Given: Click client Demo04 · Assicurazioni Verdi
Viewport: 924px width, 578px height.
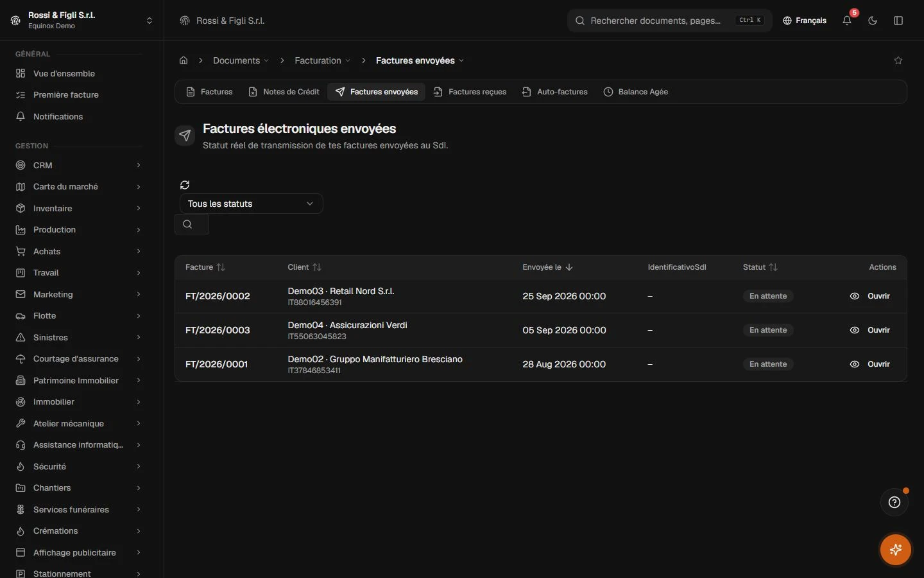Looking at the screenshot, I should click(347, 325).
